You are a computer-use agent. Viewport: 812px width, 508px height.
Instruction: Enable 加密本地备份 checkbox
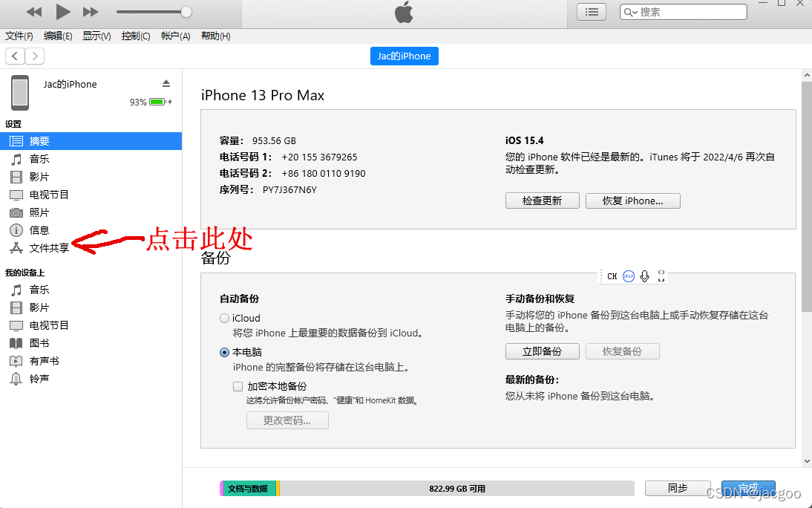coord(238,386)
